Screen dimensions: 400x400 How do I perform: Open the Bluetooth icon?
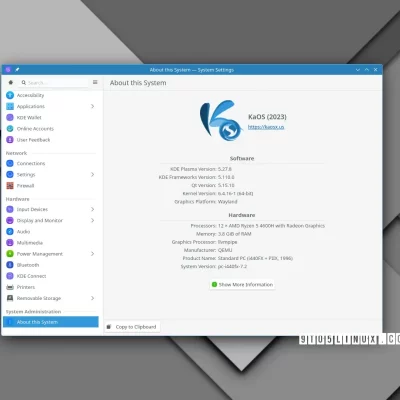pos(10,265)
